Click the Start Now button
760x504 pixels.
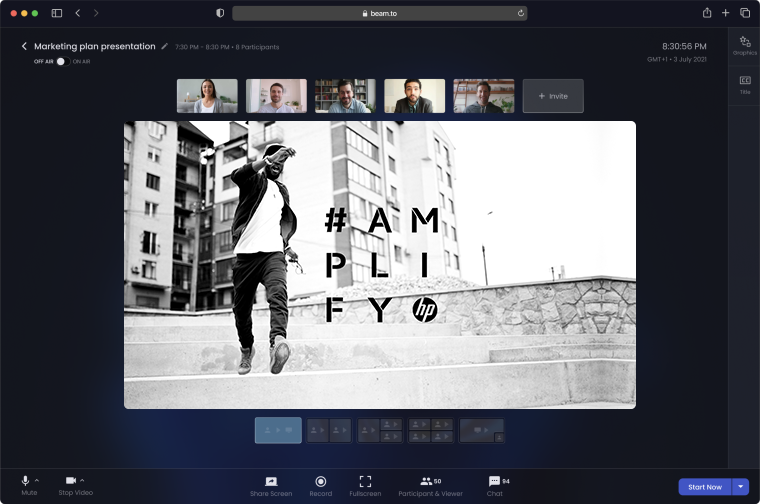pyautogui.click(x=705, y=487)
